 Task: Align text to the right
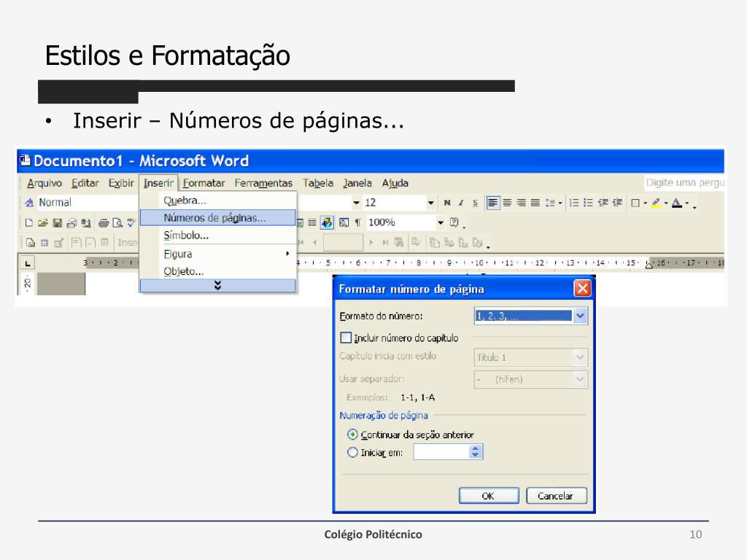coord(521,203)
